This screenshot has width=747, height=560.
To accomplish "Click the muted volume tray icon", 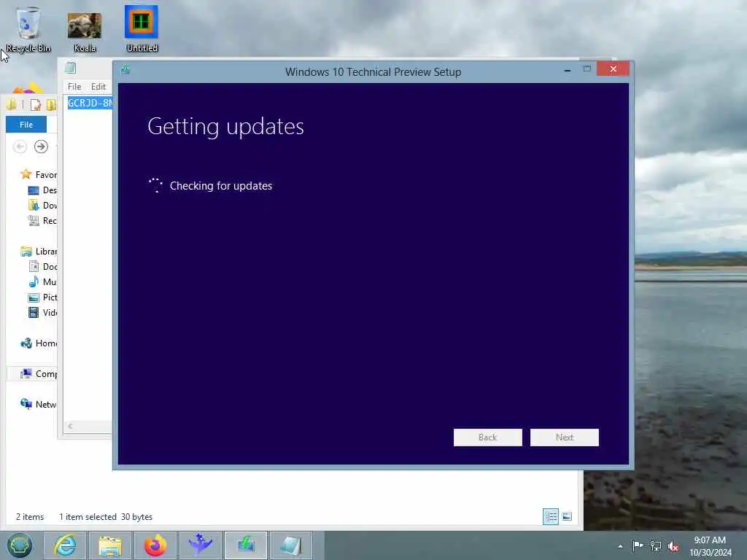I will (673, 546).
